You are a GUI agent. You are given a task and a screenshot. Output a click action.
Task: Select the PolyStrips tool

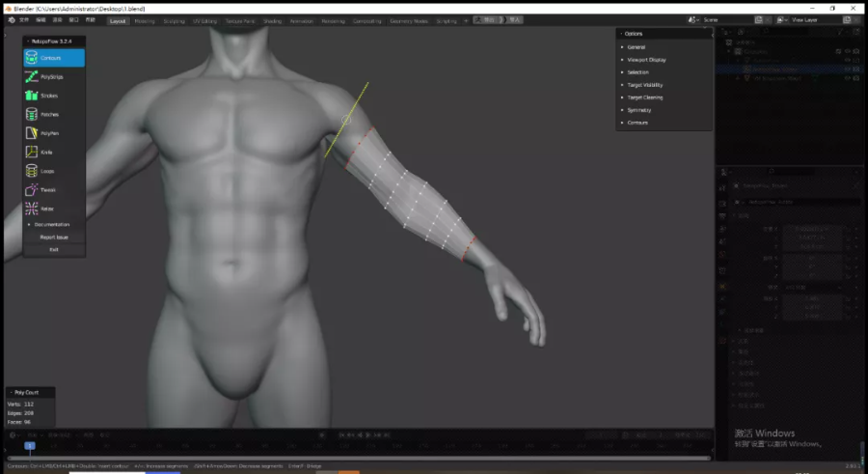click(53, 76)
